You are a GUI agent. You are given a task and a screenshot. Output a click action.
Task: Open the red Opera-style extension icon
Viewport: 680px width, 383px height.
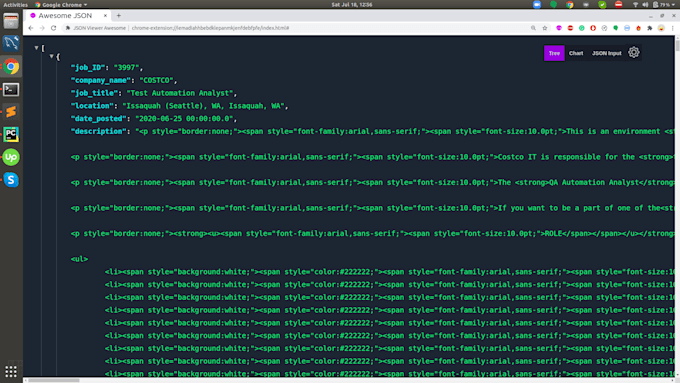[593, 28]
